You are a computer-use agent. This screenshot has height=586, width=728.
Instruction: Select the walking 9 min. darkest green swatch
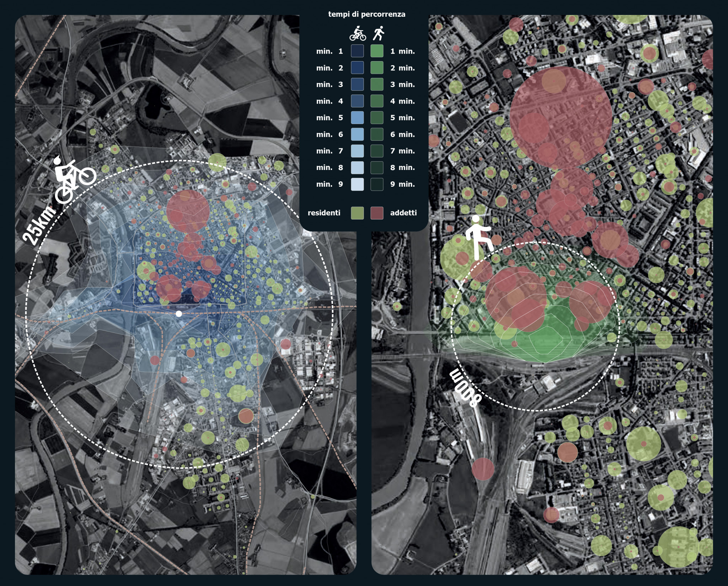pos(377,184)
